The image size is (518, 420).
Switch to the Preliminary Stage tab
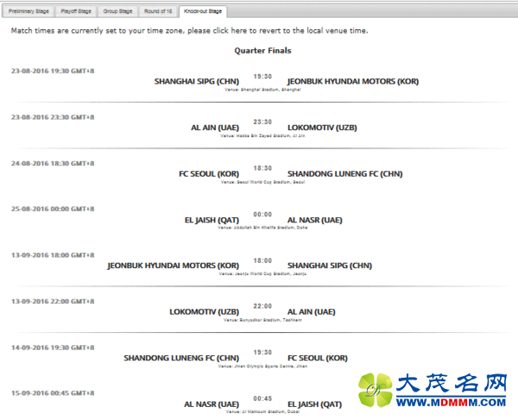coord(28,11)
